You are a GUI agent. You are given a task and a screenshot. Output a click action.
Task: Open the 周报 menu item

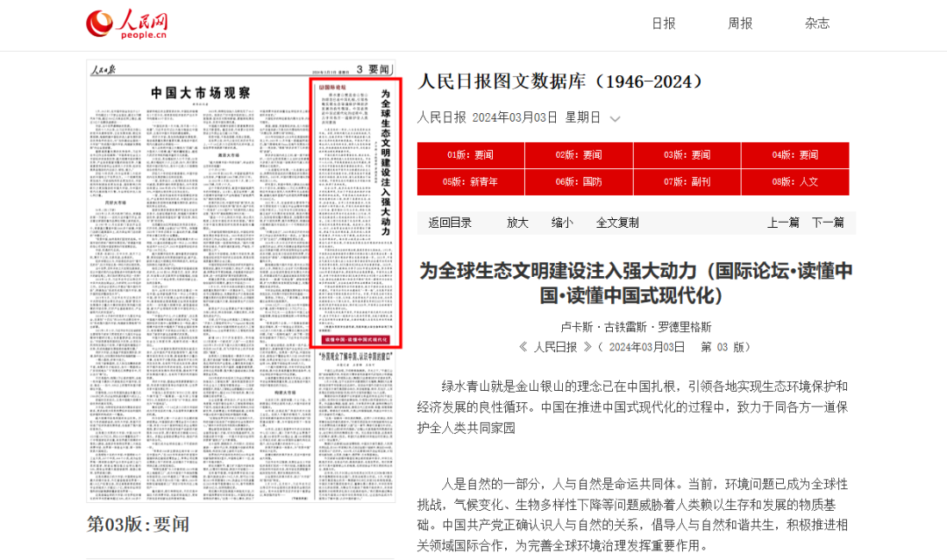pos(740,24)
